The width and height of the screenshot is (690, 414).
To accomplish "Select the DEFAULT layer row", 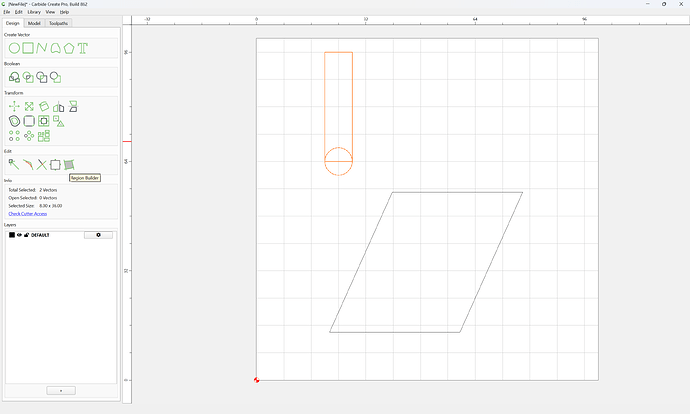I will coord(61,235).
